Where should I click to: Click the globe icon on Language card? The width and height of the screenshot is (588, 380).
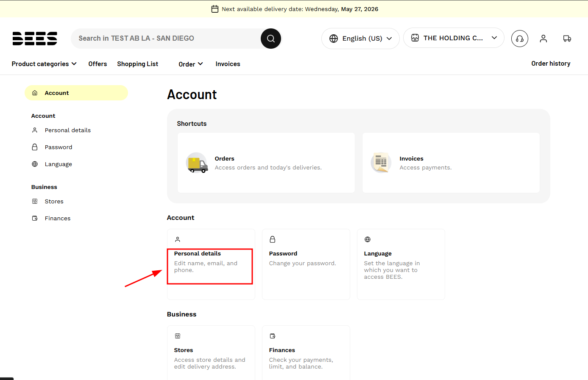pos(368,239)
